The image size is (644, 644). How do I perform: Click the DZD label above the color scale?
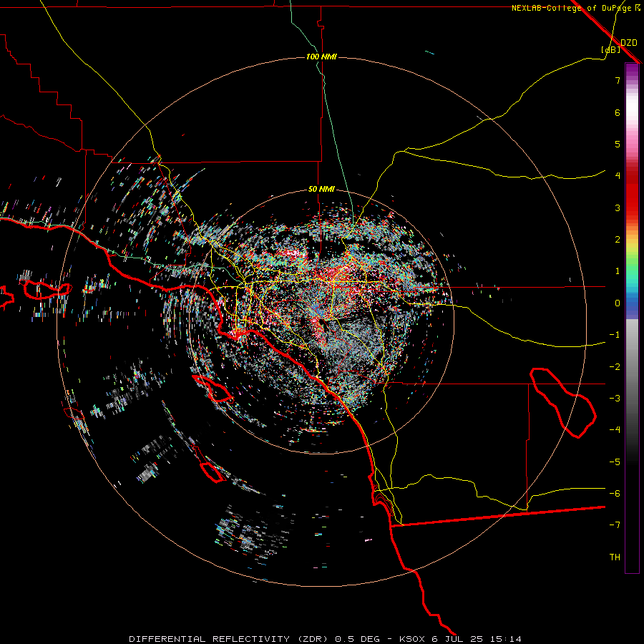point(628,43)
